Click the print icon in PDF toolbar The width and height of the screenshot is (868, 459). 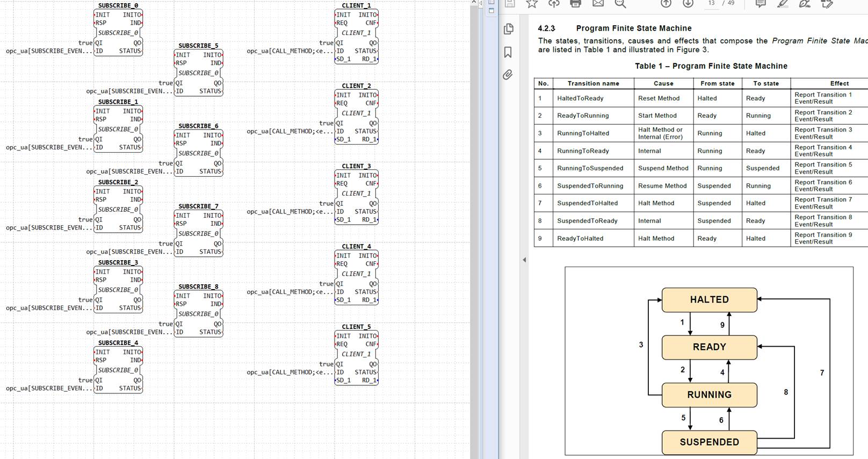click(575, 4)
